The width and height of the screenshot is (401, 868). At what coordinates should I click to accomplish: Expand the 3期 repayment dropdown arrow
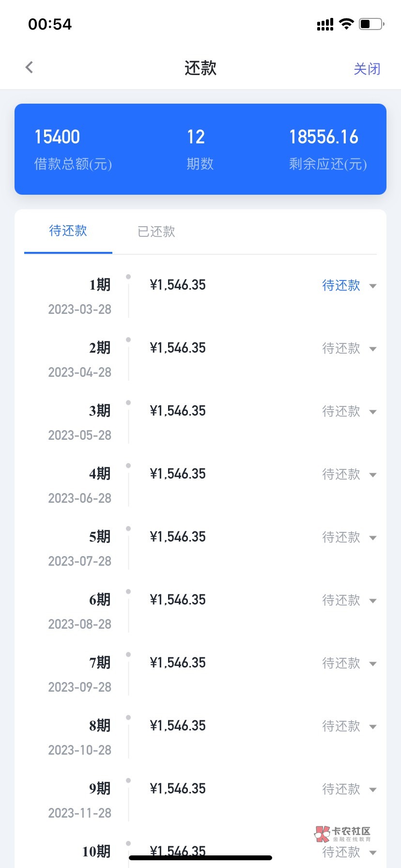point(373,412)
